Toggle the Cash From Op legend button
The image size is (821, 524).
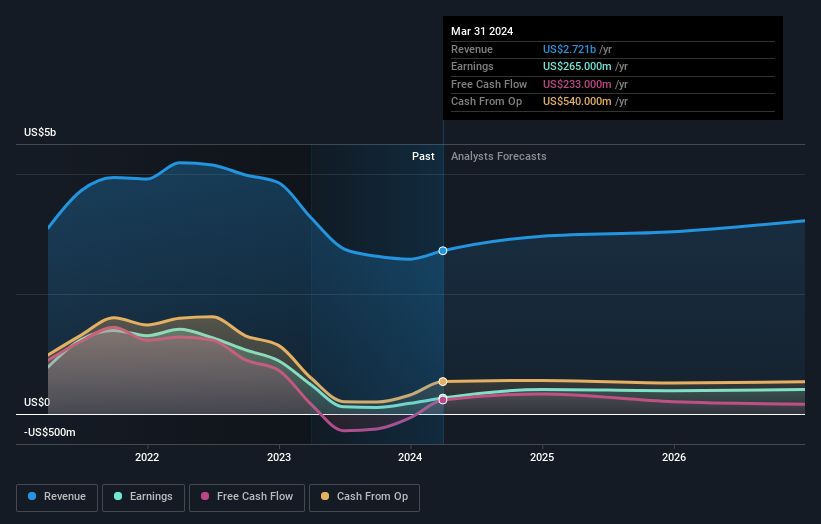click(x=364, y=497)
